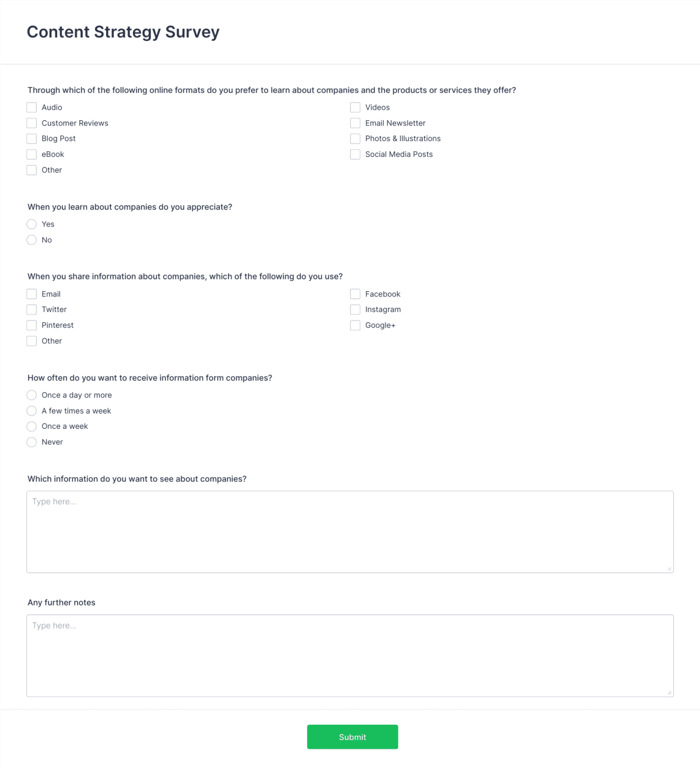Check the Google+ checkbox

coord(355,325)
